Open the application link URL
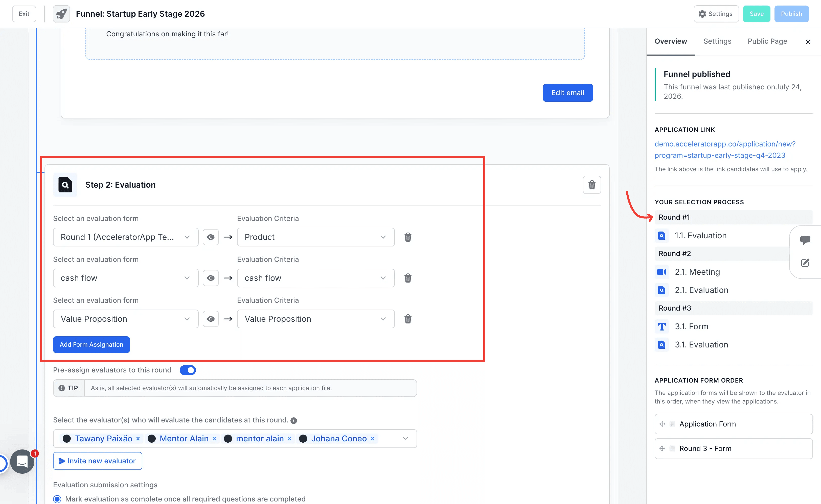This screenshot has width=821, height=504. click(x=725, y=150)
